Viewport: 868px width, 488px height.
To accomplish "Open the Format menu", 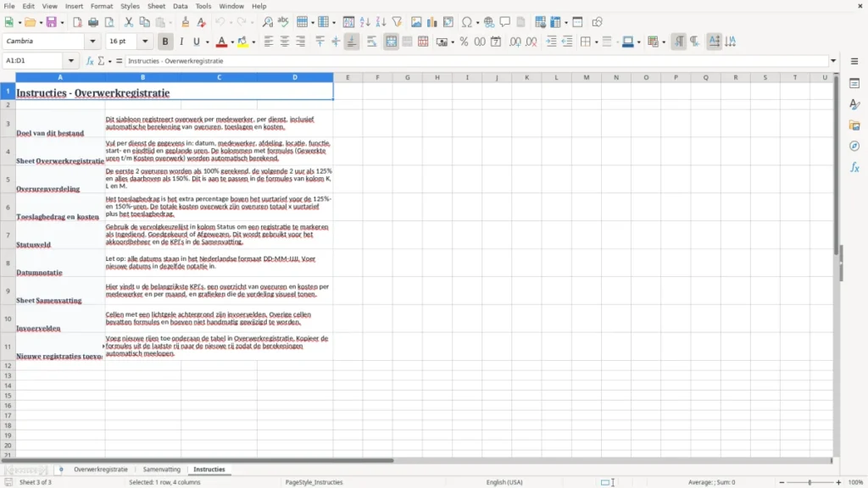I will [102, 6].
